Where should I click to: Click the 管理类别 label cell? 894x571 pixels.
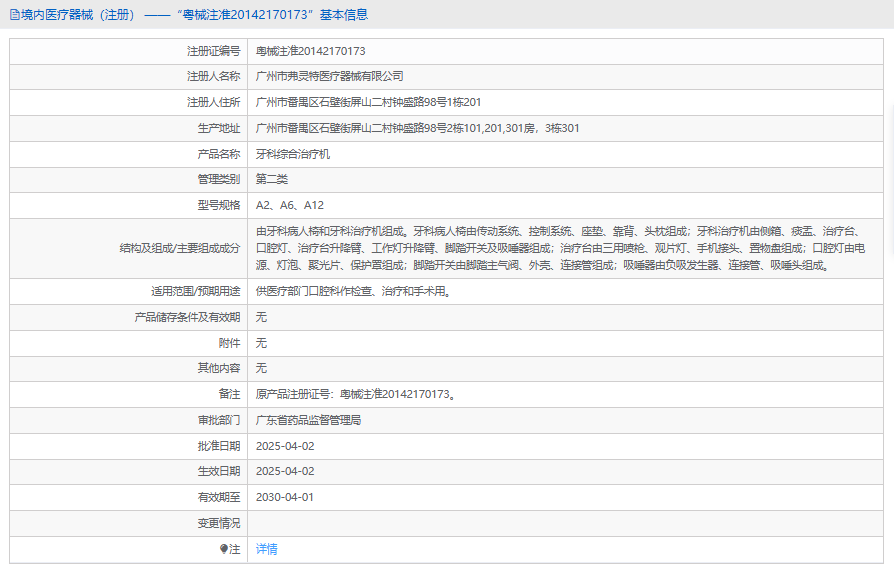tap(129, 179)
